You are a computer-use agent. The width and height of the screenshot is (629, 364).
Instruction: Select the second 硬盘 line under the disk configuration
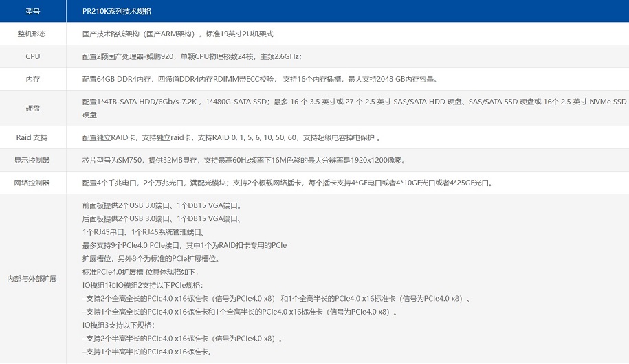pos(90,115)
